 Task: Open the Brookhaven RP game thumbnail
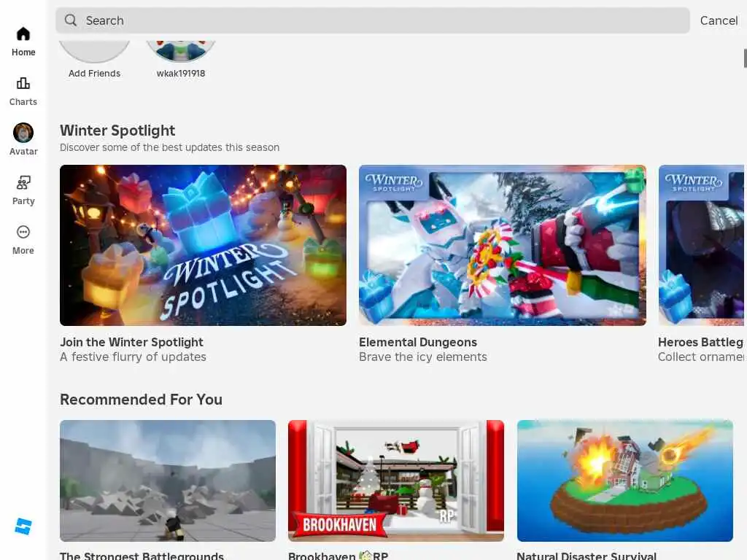coord(396,481)
